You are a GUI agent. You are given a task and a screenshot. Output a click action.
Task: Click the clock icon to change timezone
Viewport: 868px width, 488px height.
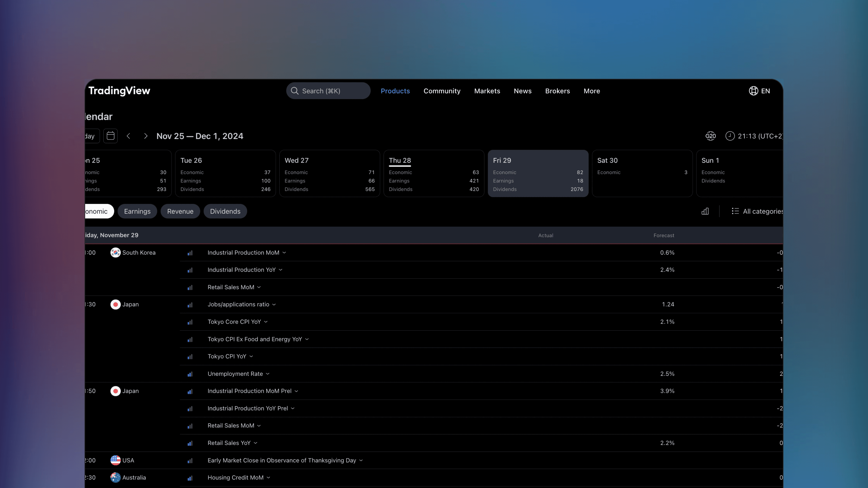[x=730, y=136]
